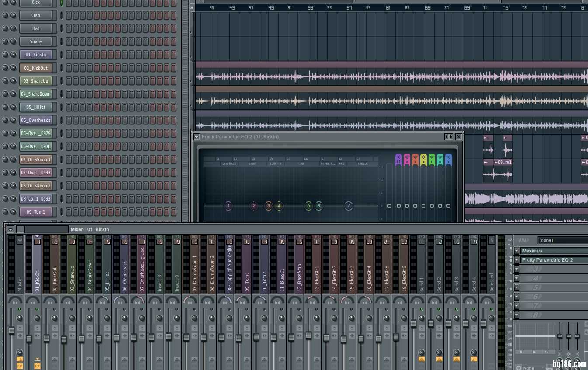Screen dimensions: 588x370
Task: Click the blue band type icon in EQ
Action: [x=448, y=160]
